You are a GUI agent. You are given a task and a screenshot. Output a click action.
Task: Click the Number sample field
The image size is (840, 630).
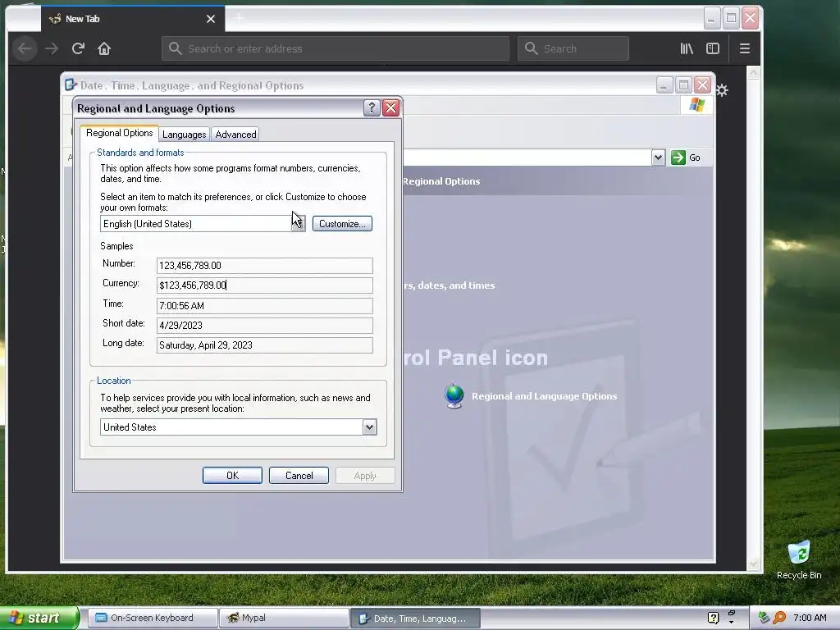265,265
